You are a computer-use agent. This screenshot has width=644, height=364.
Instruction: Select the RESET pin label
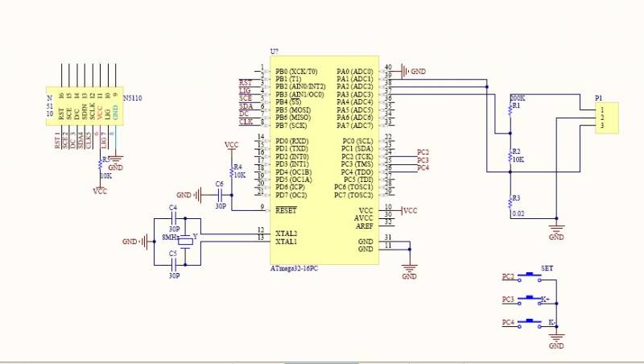point(286,210)
